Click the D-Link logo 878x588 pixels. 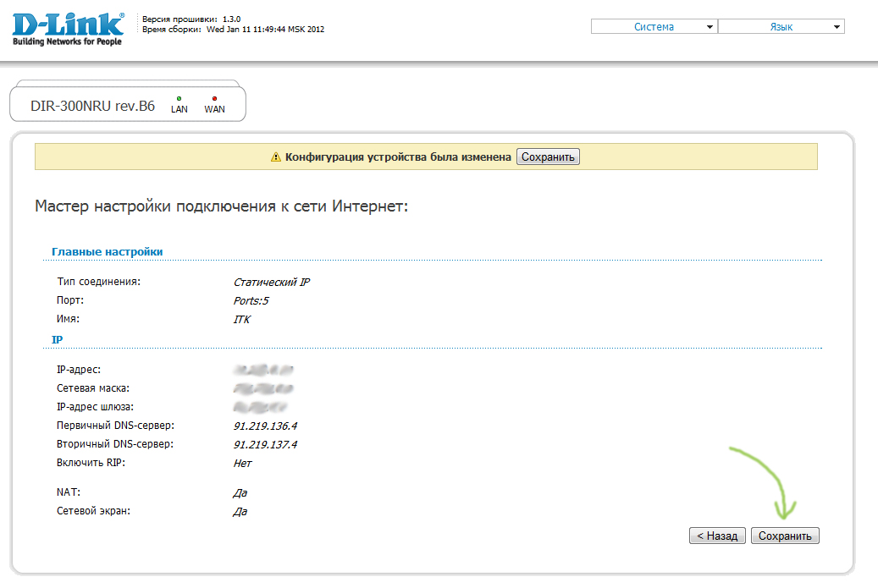point(68,28)
